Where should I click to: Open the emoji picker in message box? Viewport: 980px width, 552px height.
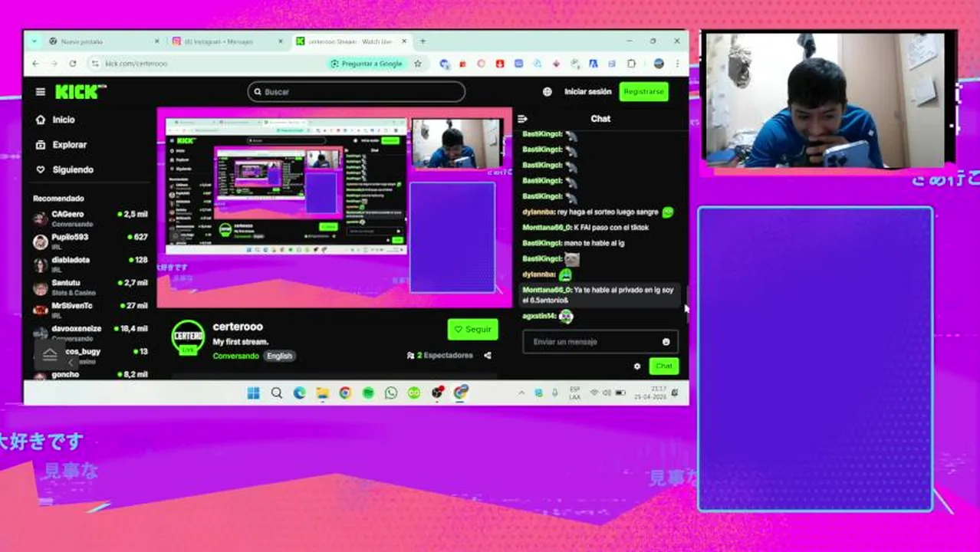click(x=666, y=342)
